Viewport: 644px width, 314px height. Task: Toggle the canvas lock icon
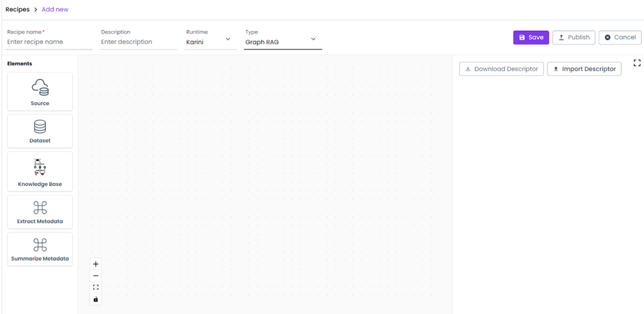point(96,299)
